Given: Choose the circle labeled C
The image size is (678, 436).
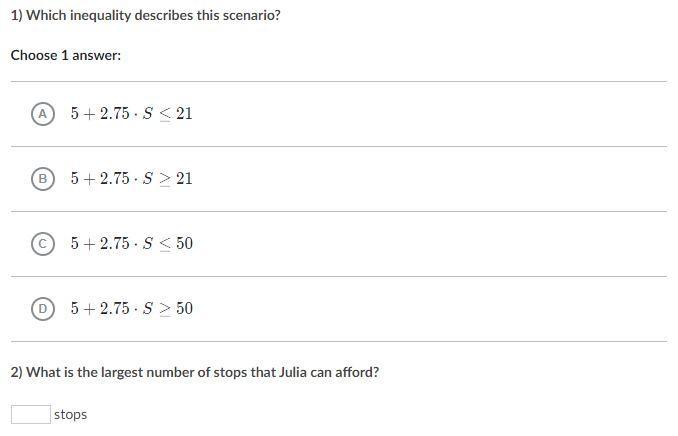Looking at the screenshot, I should [43, 244].
